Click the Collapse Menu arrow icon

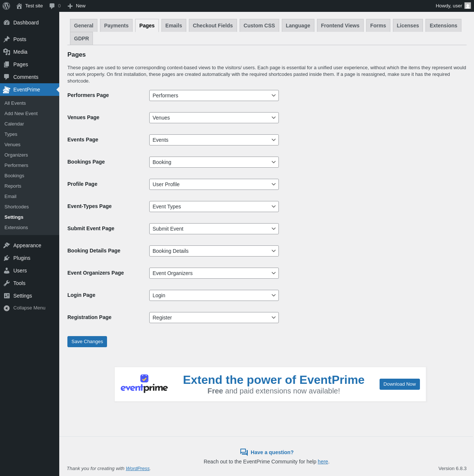7,308
